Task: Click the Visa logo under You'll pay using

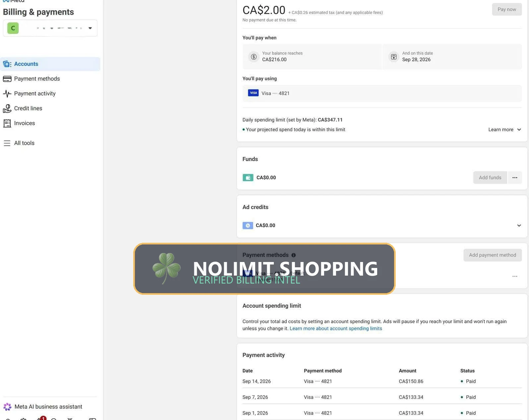Action: [x=253, y=93]
